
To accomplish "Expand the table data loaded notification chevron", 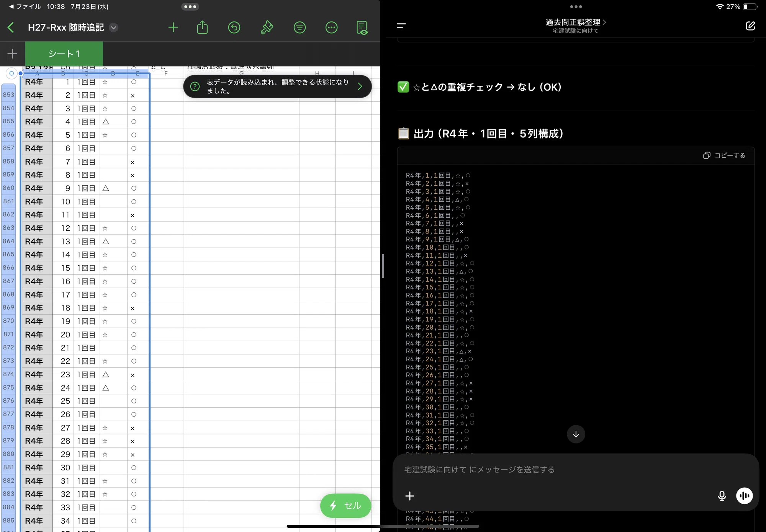I will [x=360, y=86].
